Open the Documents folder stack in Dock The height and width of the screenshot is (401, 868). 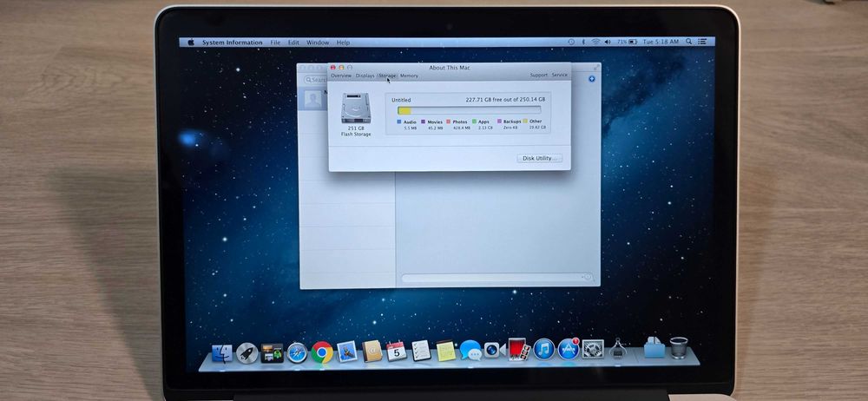[654, 347]
